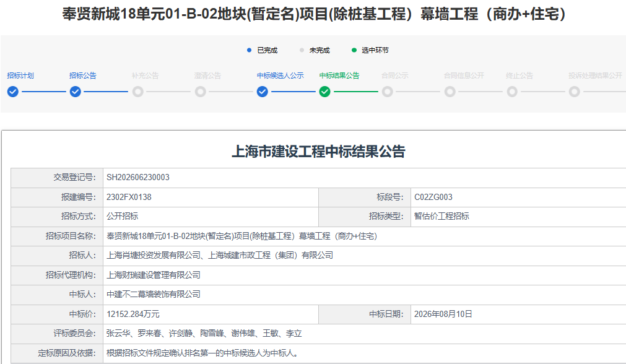Viewport: 626px width, 364px height.
Task: Open the 招标公告 step label
Action: coord(82,76)
